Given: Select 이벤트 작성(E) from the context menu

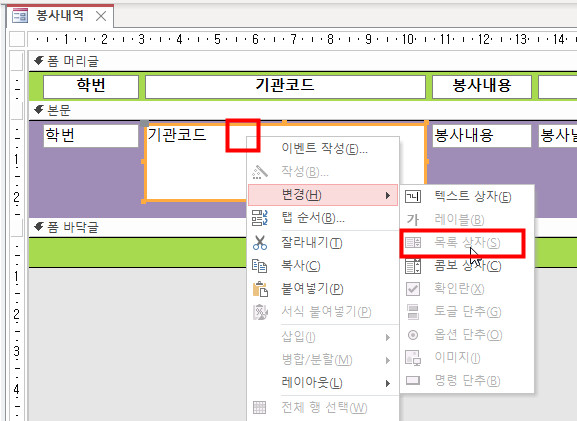Looking at the screenshot, I should tap(324, 148).
